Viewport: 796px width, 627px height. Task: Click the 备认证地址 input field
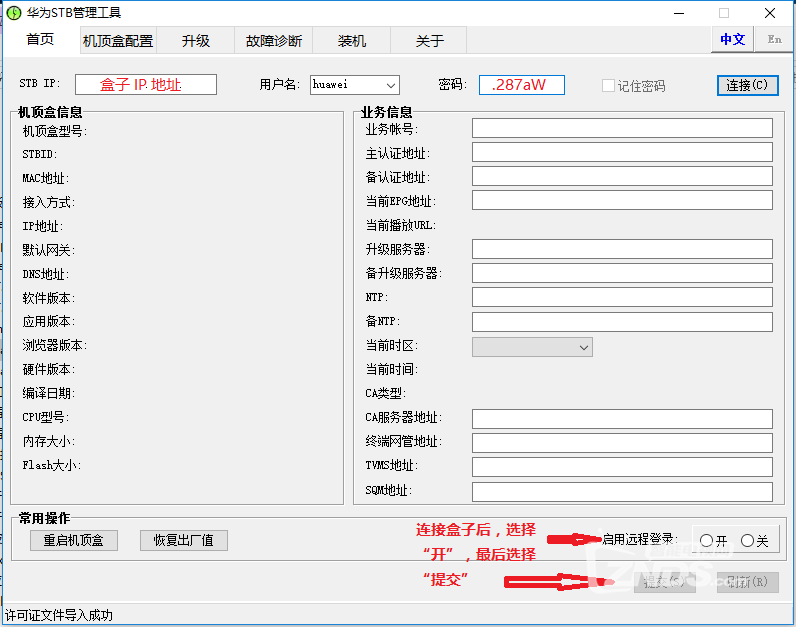[x=622, y=176]
